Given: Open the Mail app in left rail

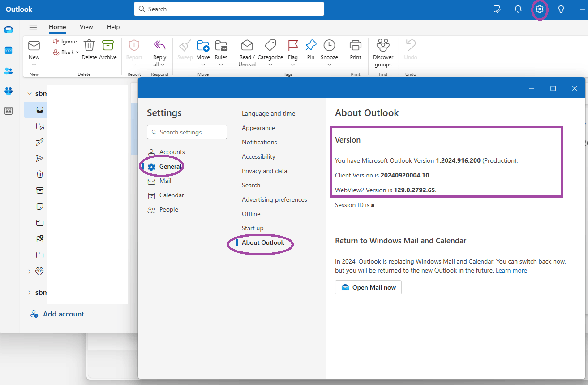Looking at the screenshot, I should (9, 30).
